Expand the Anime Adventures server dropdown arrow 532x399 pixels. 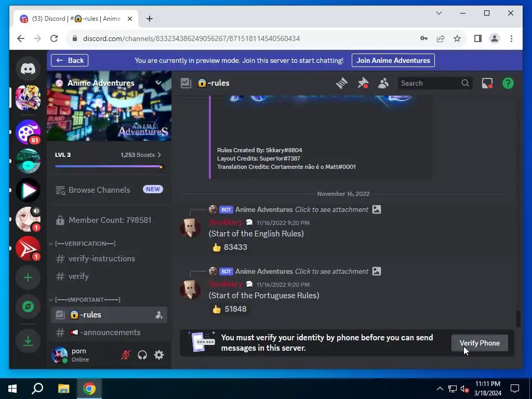[x=158, y=83]
